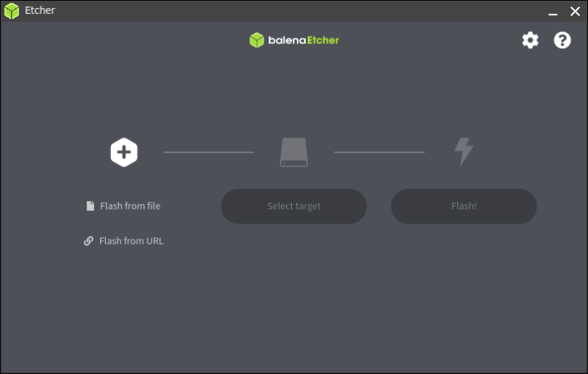Click the white hexagon plus icon
This screenshot has width=588, height=374.
coord(124,152)
